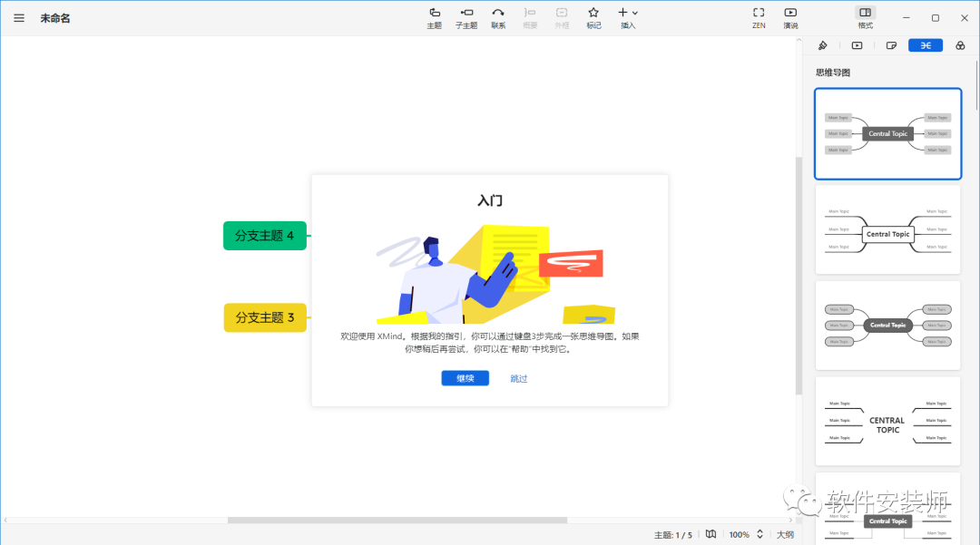Image resolution: width=980 pixels, height=545 pixels.
Task: Click the canvas vertical scrollbar up arrow
Action: [x=799, y=40]
